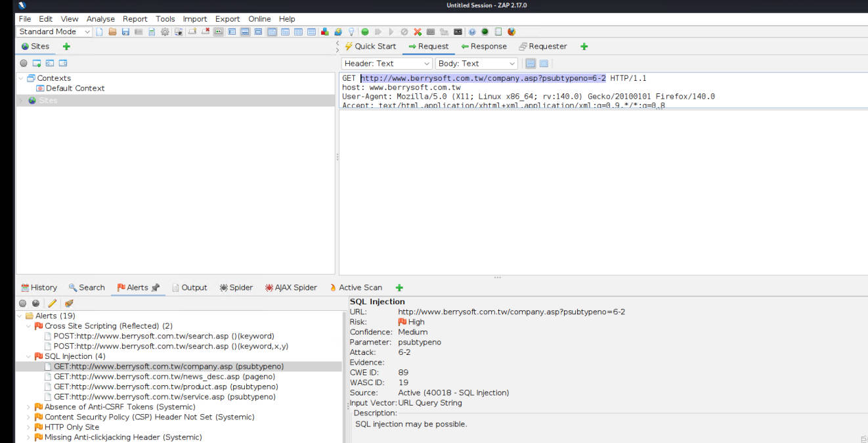The image size is (868, 443).
Task: Toggle the pin icon on the Alerts tab
Action: tap(156, 288)
